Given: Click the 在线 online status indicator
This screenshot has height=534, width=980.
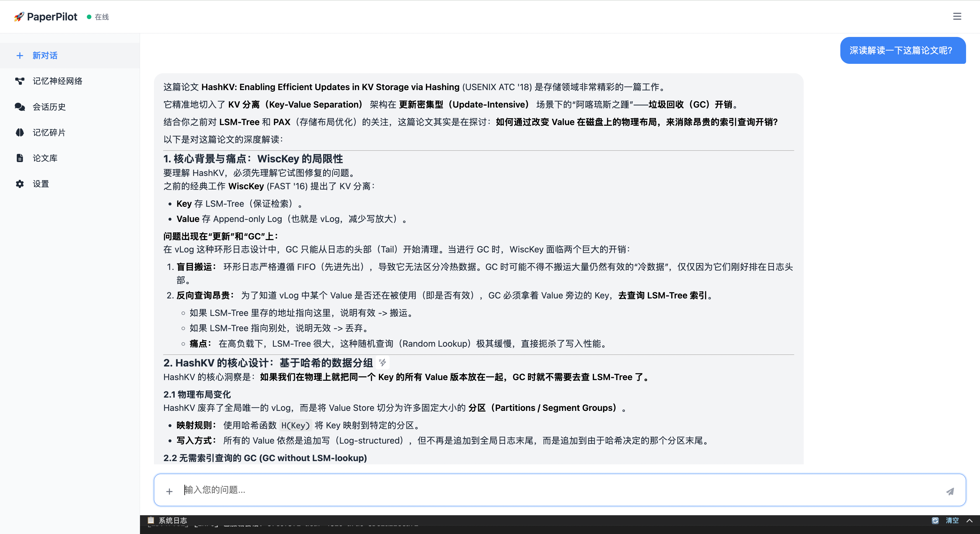Looking at the screenshot, I should click(x=98, y=17).
